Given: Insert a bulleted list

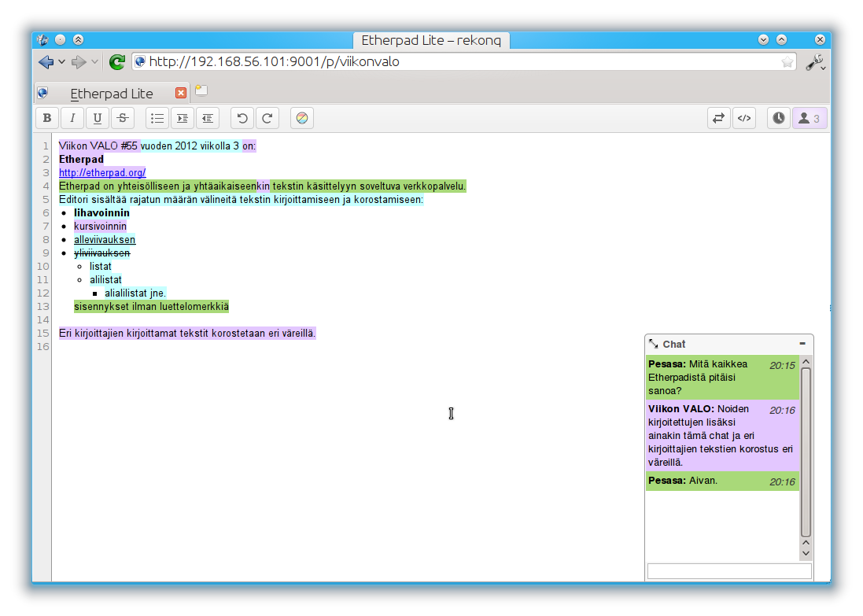Looking at the screenshot, I should pyautogui.click(x=157, y=118).
